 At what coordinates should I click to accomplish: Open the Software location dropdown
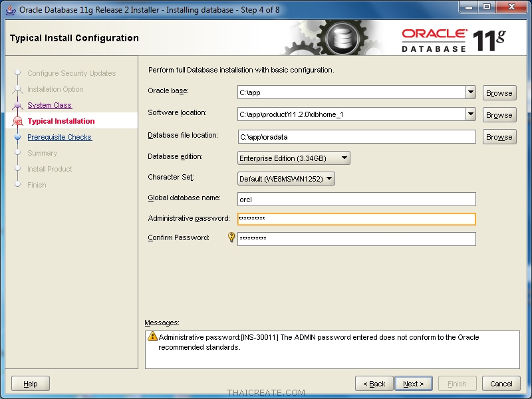pyautogui.click(x=471, y=114)
